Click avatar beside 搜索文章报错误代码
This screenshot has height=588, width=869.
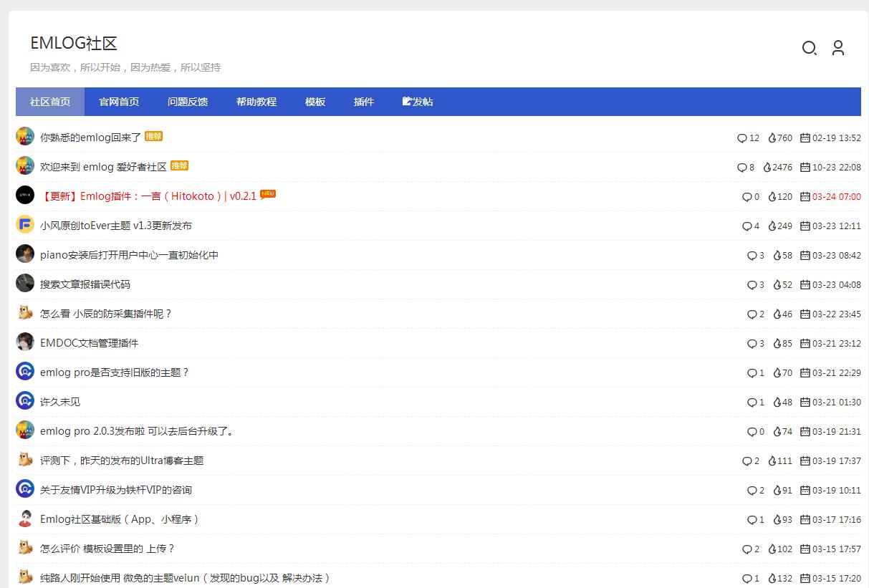tap(25, 283)
